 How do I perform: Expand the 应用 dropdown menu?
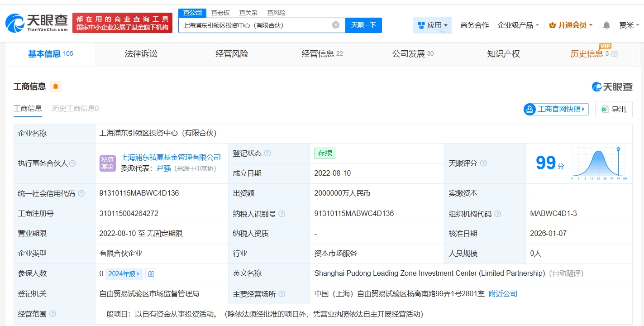[x=432, y=25]
